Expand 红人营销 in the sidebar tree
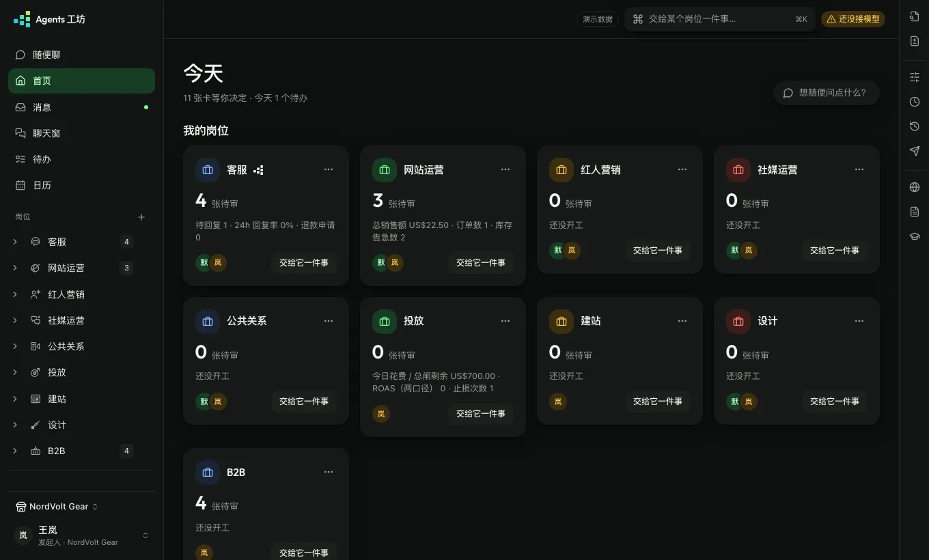Image resolution: width=929 pixels, height=560 pixels. point(15,294)
